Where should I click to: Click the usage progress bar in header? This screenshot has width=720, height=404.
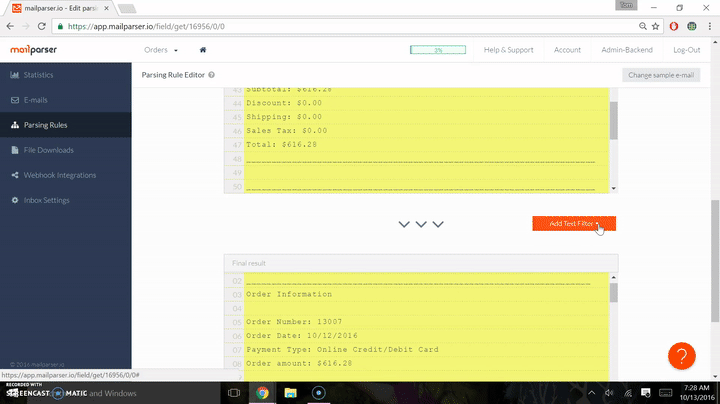tap(438, 49)
